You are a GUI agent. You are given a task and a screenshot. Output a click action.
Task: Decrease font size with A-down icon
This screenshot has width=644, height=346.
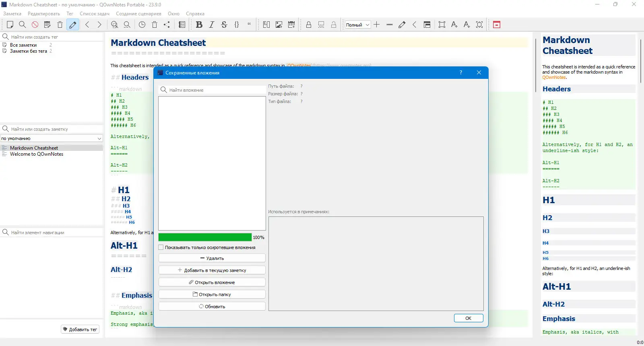pos(467,25)
